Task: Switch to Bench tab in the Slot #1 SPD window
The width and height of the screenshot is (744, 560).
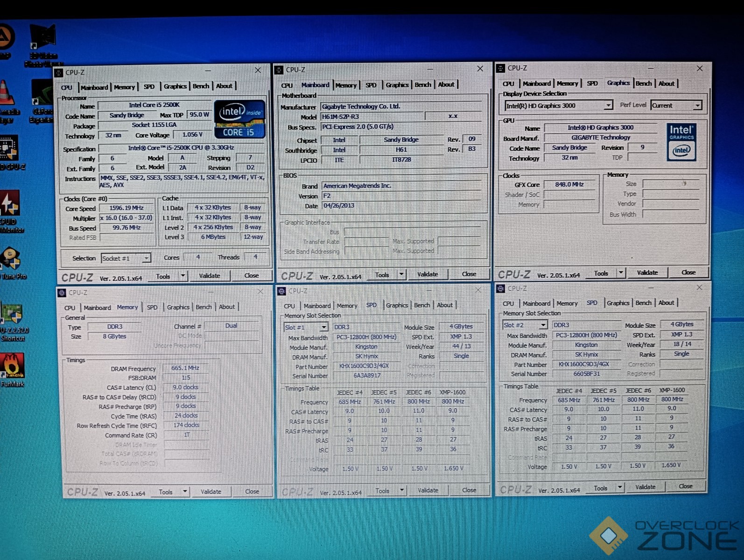Action: point(422,305)
